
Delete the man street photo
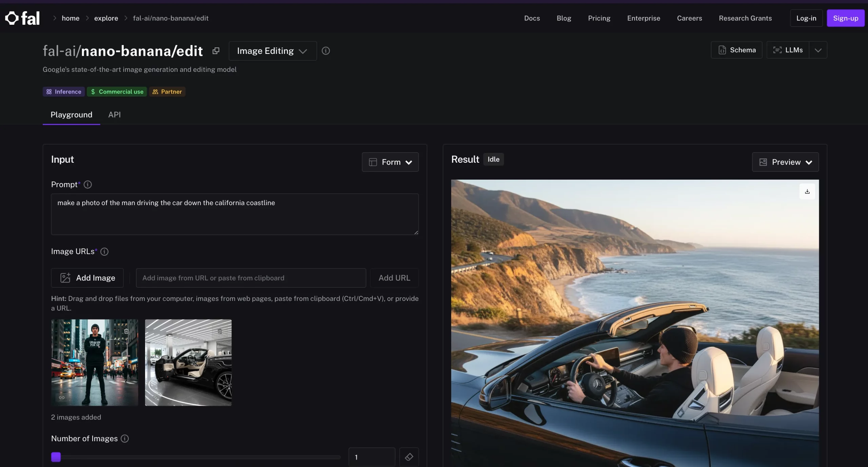126,331
